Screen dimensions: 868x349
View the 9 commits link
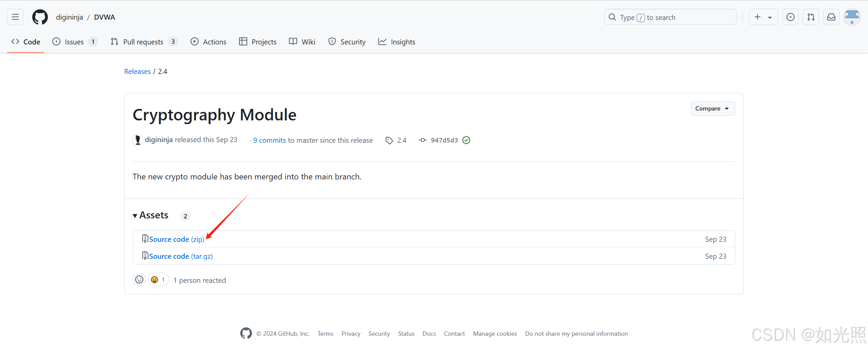point(270,140)
